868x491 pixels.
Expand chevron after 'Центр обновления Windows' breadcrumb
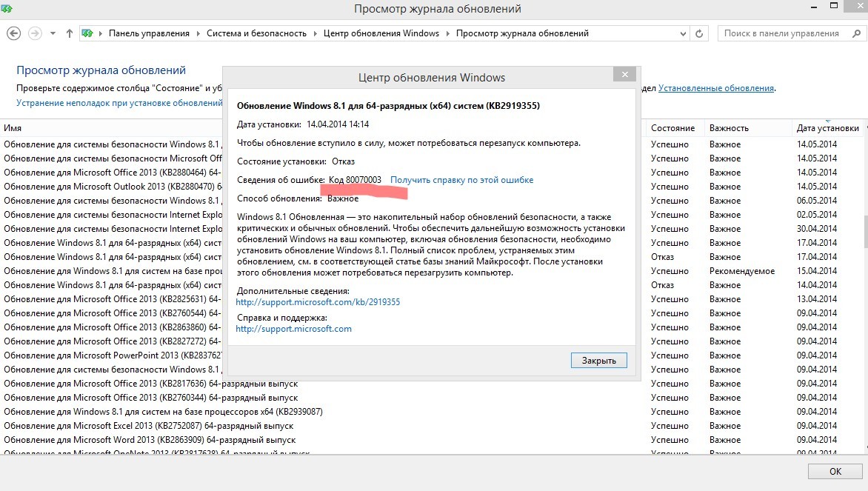(x=448, y=33)
